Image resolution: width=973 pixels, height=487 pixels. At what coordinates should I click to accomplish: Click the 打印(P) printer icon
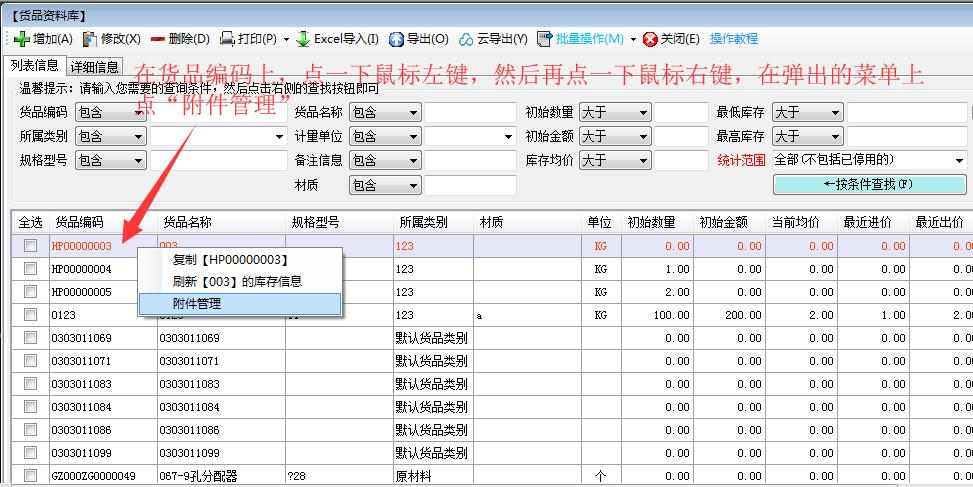click(227, 39)
